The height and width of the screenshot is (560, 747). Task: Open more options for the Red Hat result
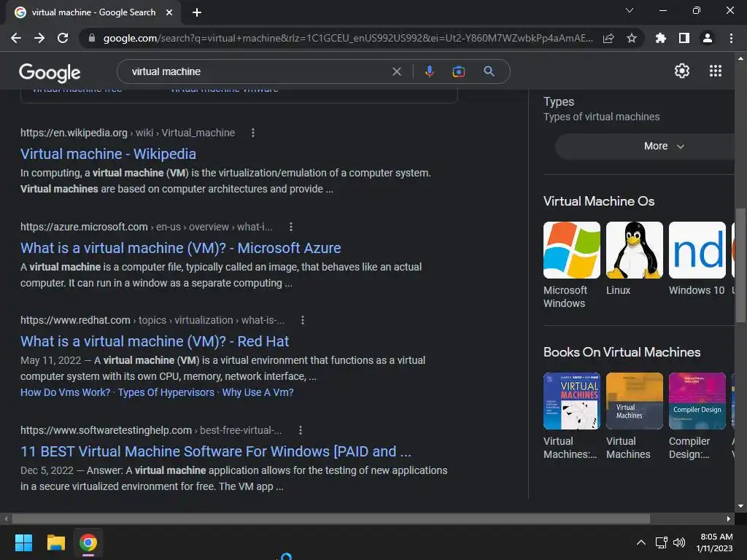click(303, 320)
